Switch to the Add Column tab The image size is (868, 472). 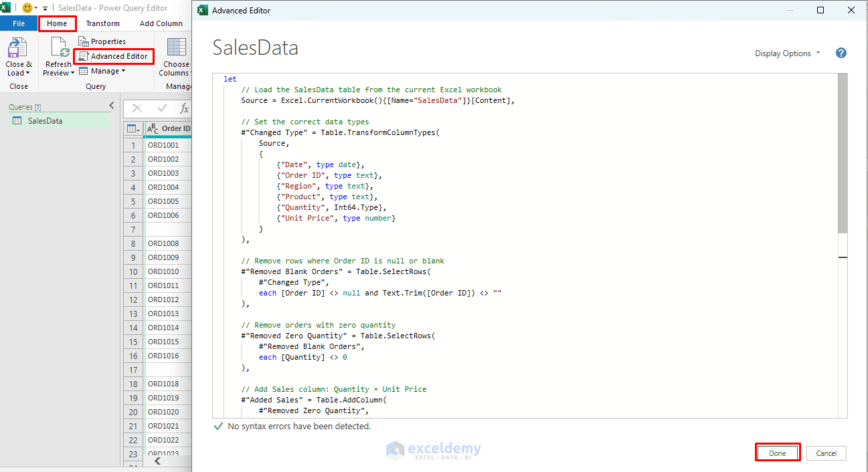pyautogui.click(x=161, y=23)
